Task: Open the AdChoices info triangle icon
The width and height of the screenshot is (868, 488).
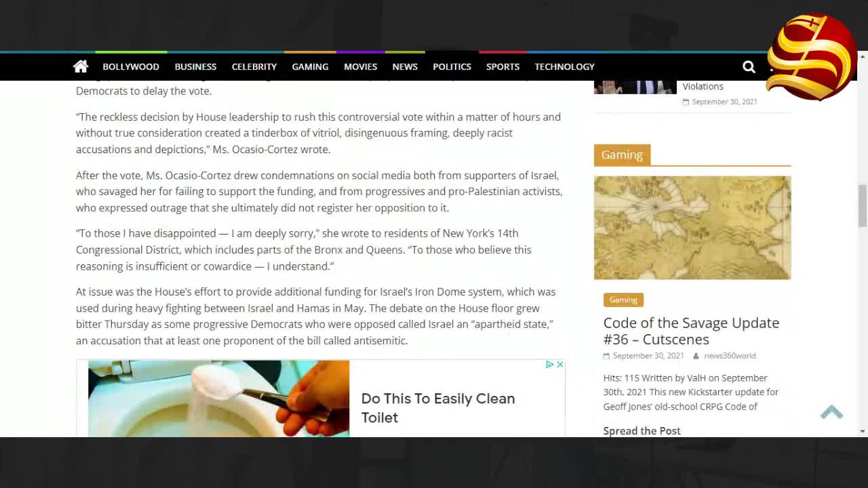Action: pos(550,365)
